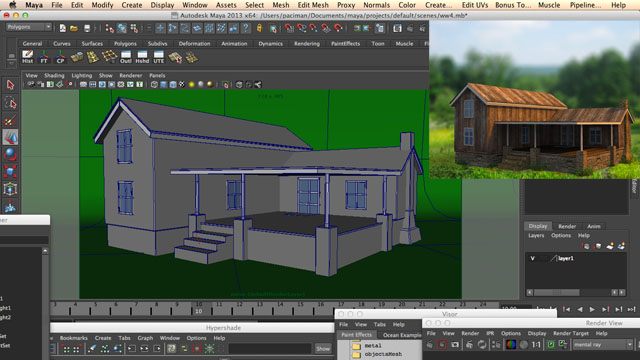
Task: Open the Panels menu in viewport panel
Action: [x=157, y=76]
